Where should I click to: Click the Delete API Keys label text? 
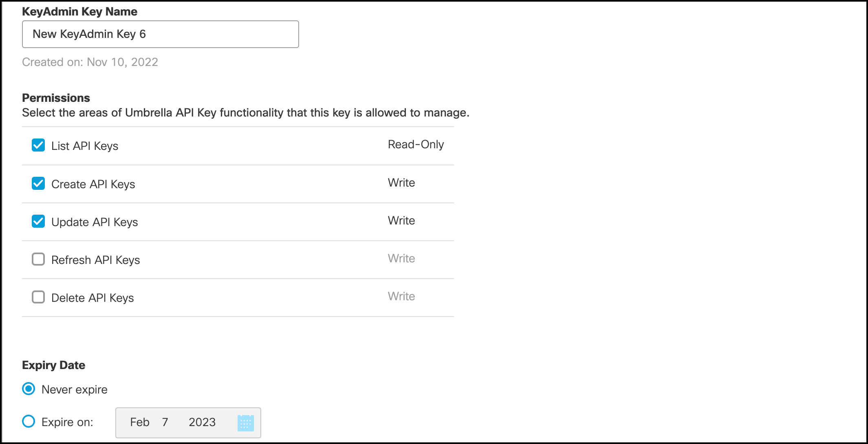point(93,297)
